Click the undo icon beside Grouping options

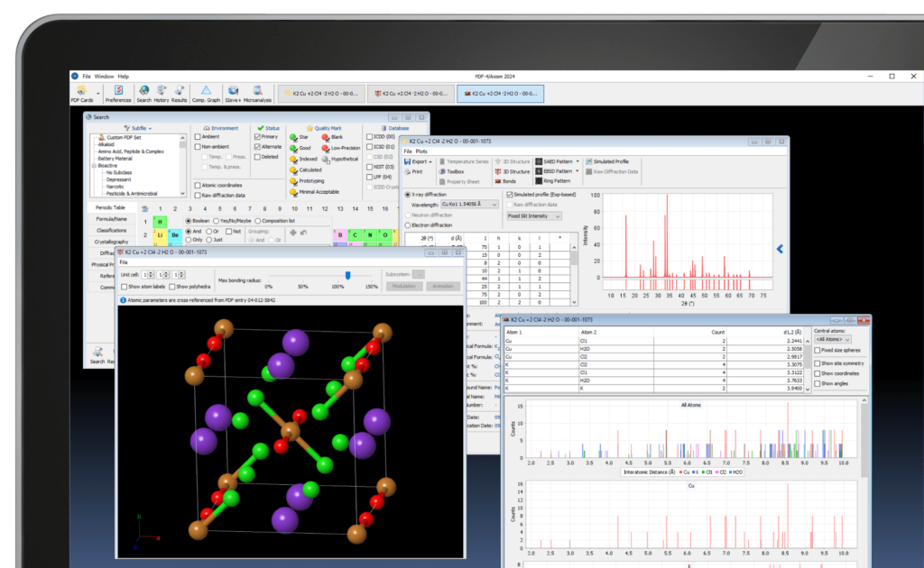304,233
